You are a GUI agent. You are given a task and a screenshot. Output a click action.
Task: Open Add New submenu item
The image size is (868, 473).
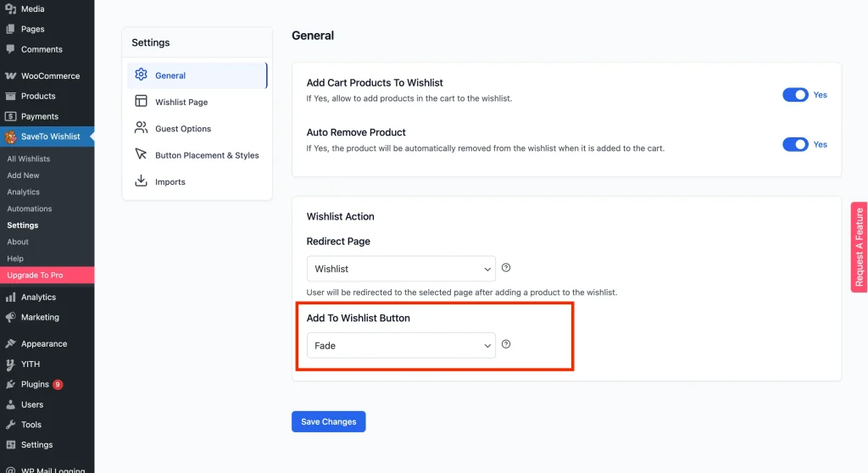[23, 175]
